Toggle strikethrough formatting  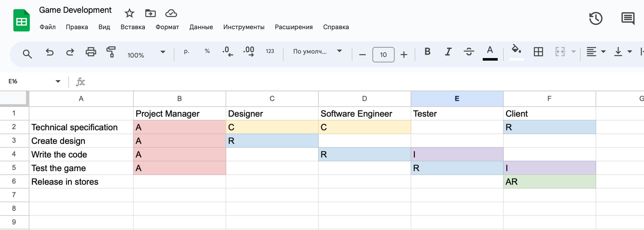click(x=469, y=52)
